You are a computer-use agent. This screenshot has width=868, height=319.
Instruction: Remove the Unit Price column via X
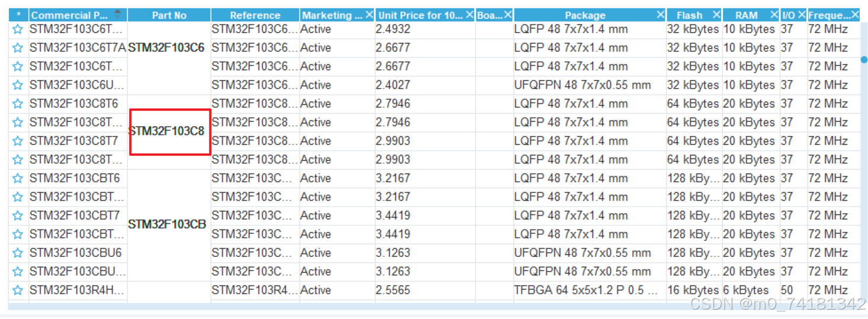pyautogui.click(x=470, y=15)
